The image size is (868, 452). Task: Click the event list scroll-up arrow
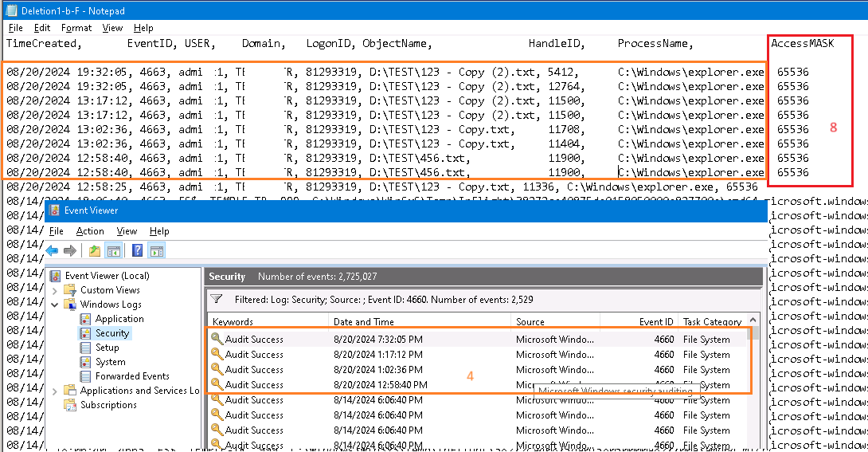point(753,320)
